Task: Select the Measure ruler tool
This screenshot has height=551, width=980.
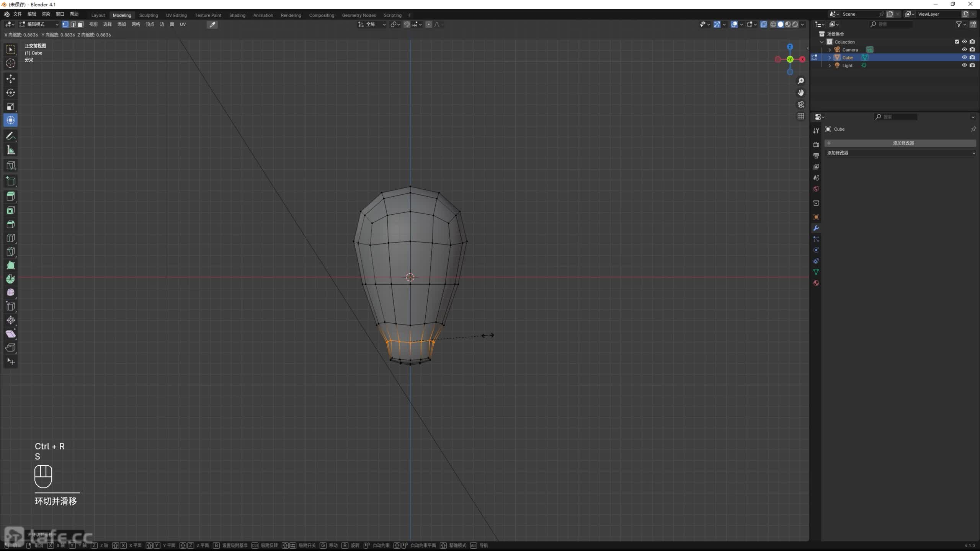Action: pyautogui.click(x=11, y=150)
